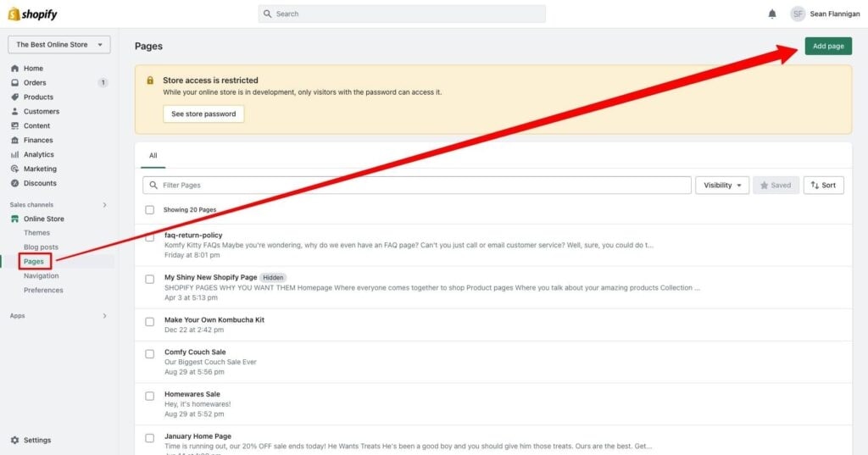Click the Hidden badge
This screenshot has height=455, width=868.
click(273, 277)
